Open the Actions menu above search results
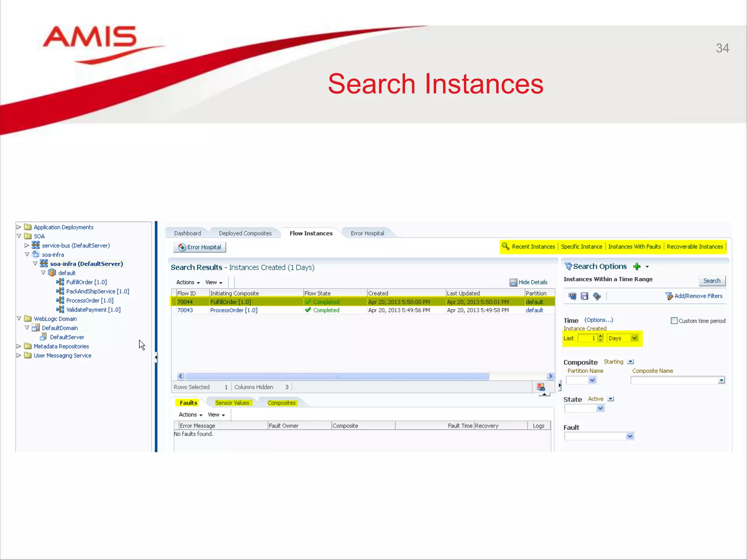The width and height of the screenshot is (747, 560). coord(188,282)
